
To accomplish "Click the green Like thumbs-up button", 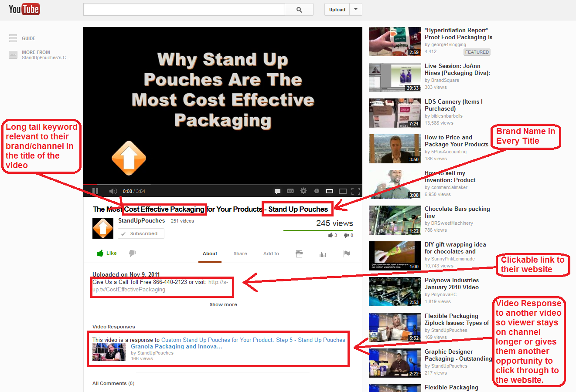I will [x=106, y=253].
